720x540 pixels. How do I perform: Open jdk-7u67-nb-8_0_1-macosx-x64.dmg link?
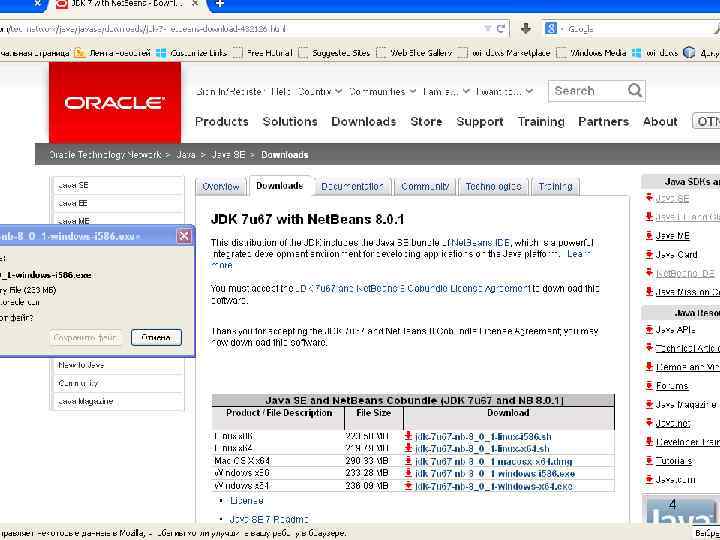tap(493, 461)
